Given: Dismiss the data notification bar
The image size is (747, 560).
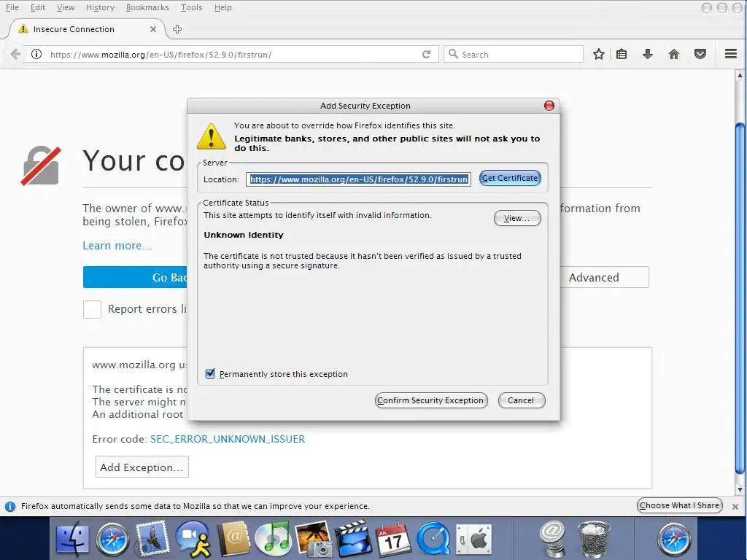Looking at the screenshot, I should (x=735, y=507).
